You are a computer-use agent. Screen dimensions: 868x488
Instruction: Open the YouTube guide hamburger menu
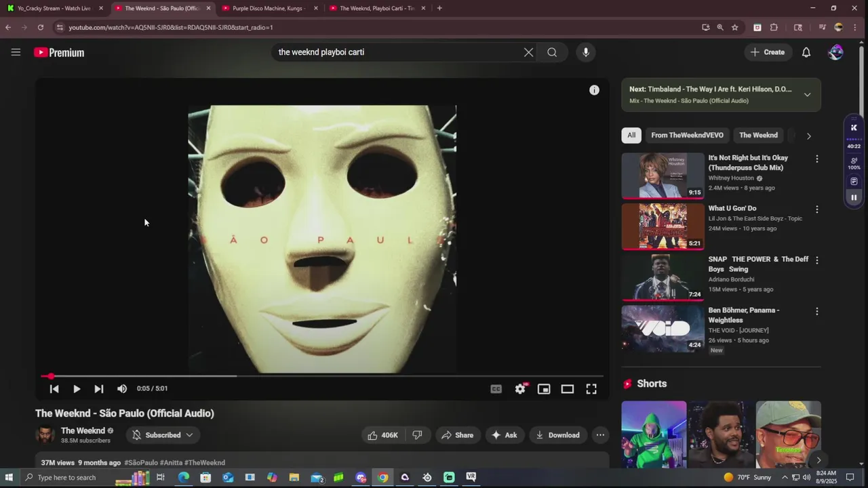[x=16, y=52]
